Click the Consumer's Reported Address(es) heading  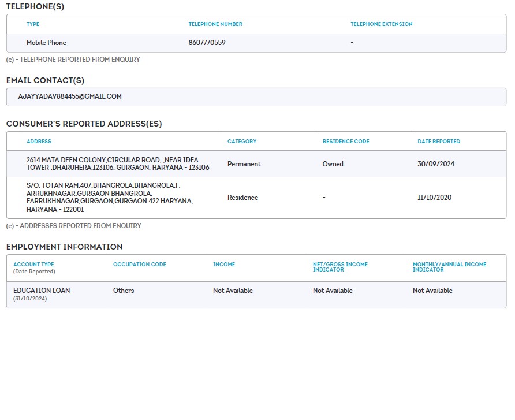[x=84, y=124]
